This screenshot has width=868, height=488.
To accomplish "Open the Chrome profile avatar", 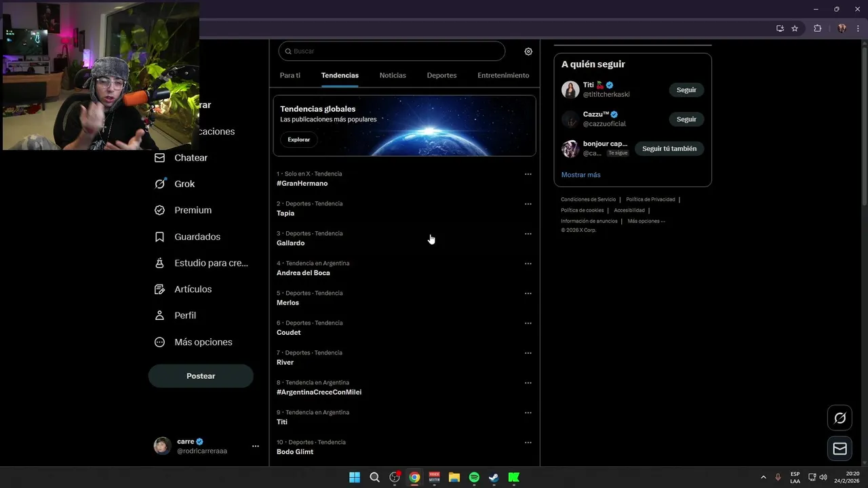I will pyautogui.click(x=842, y=28).
